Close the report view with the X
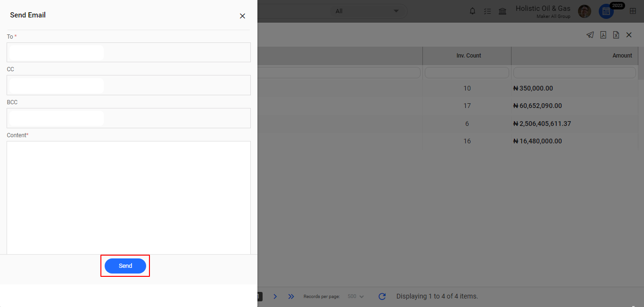 point(629,35)
